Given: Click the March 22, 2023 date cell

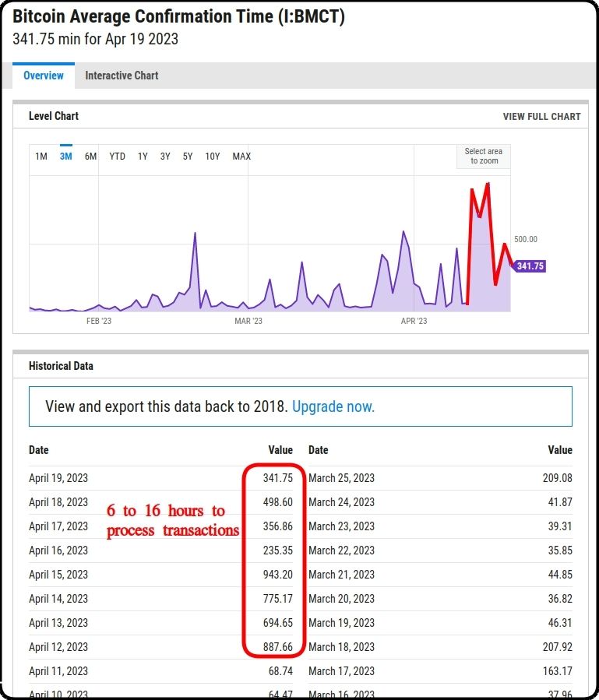Looking at the screenshot, I should click(341, 551).
